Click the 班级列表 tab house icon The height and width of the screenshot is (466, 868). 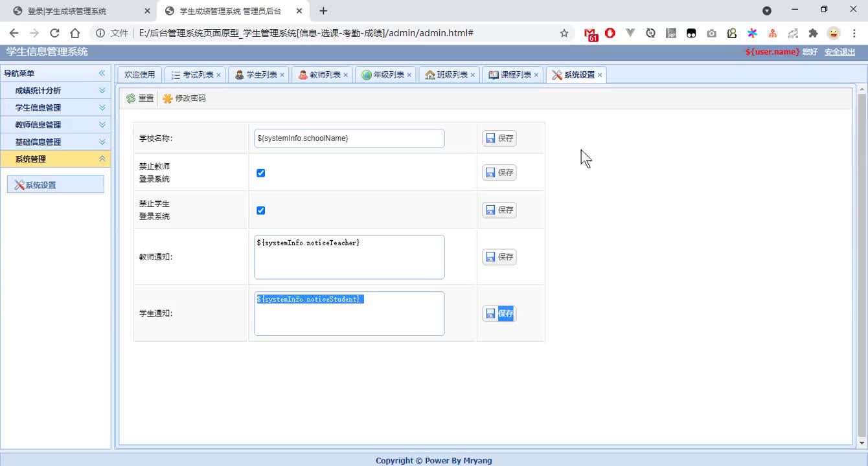(430, 75)
